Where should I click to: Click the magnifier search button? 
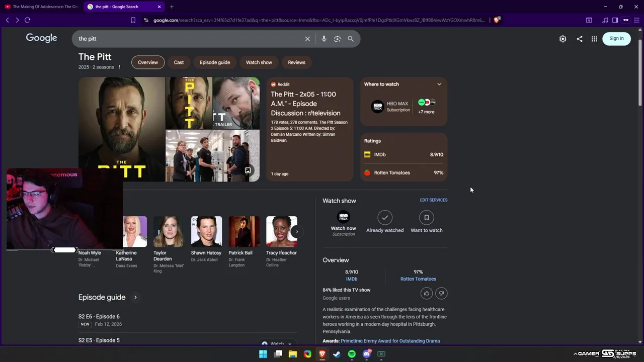coord(351,39)
